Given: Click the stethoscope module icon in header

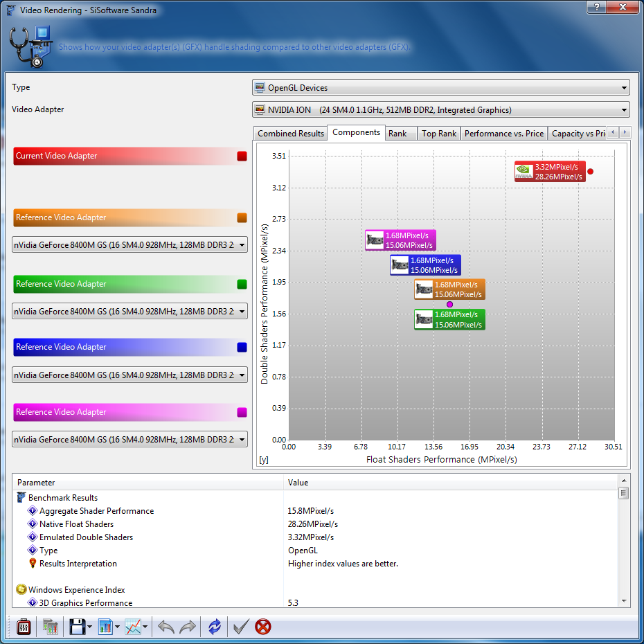Looking at the screenshot, I should (x=30, y=47).
